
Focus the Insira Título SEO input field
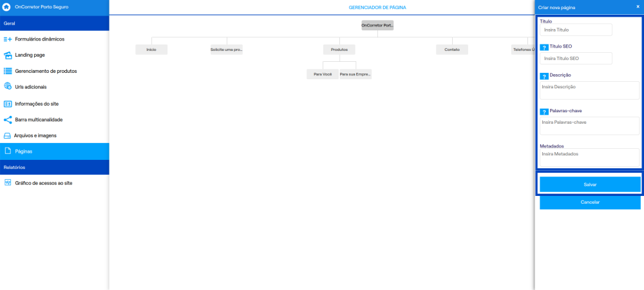coord(576,59)
